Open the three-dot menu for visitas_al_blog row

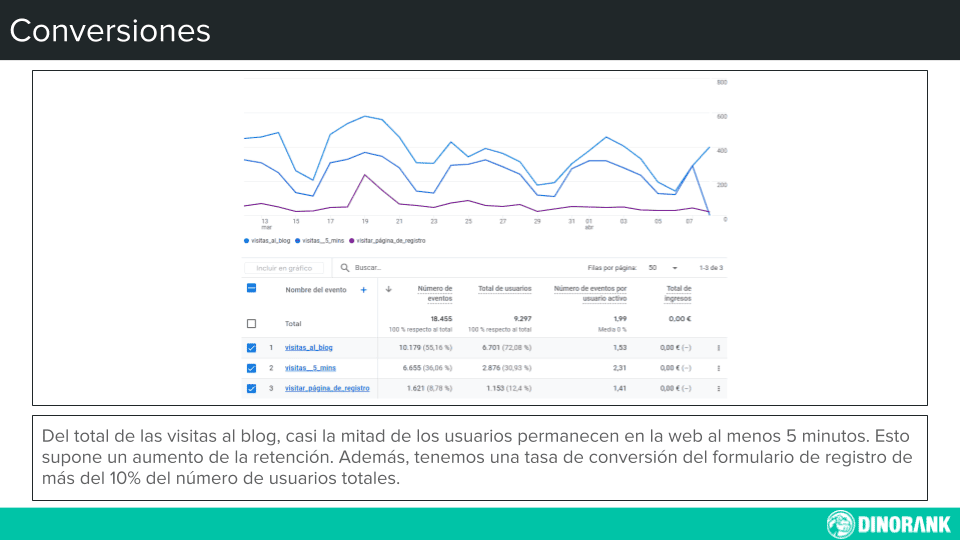tap(718, 348)
